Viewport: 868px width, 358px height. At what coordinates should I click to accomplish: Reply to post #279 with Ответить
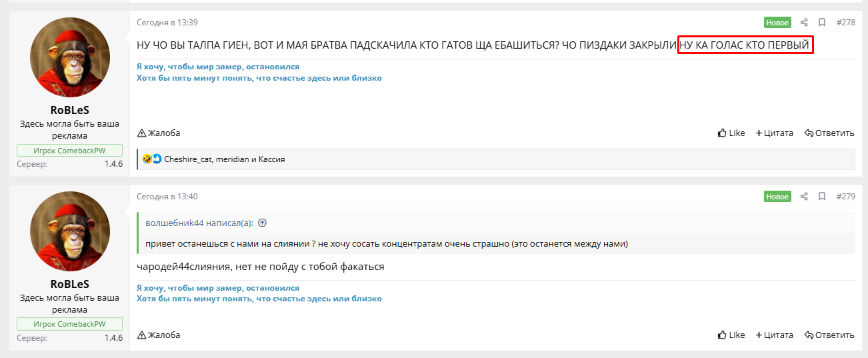coord(829,335)
